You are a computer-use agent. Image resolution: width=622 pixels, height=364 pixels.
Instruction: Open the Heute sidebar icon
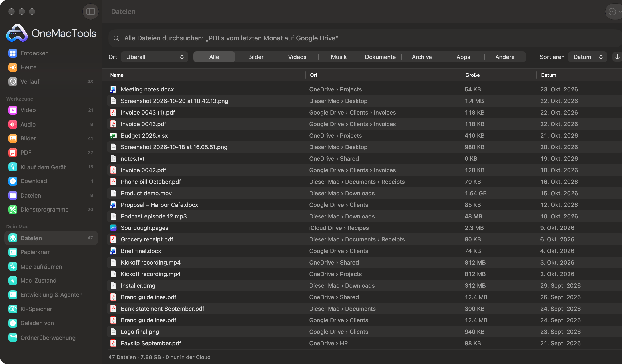13,67
